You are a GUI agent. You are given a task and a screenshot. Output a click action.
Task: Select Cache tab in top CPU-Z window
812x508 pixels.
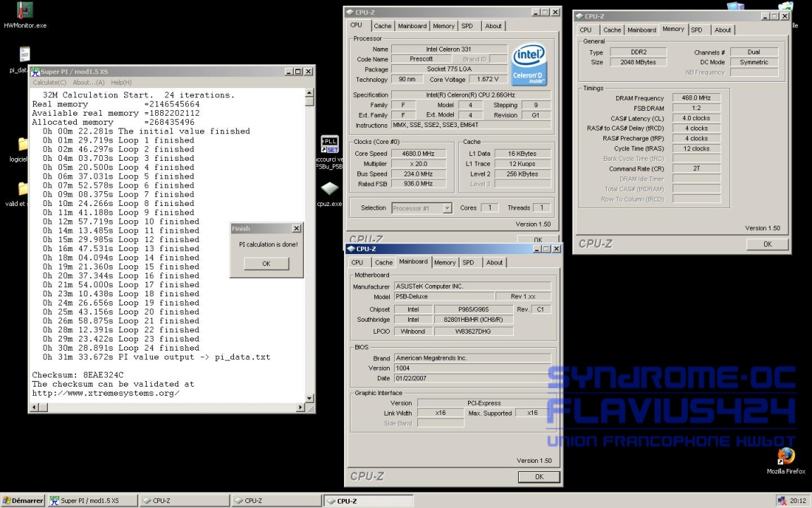pyautogui.click(x=383, y=26)
